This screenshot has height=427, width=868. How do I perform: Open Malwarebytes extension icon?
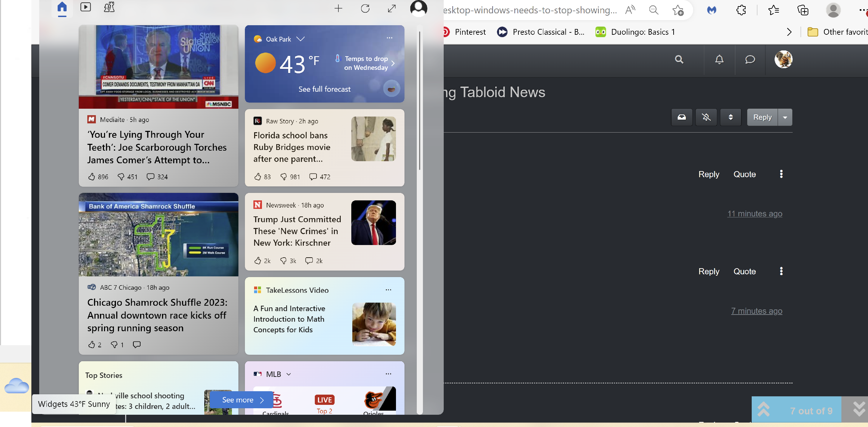pyautogui.click(x=711, y=10)
